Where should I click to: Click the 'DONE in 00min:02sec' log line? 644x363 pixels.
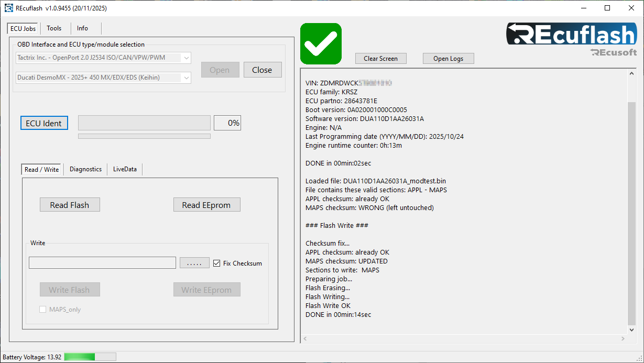click(338, 163)
